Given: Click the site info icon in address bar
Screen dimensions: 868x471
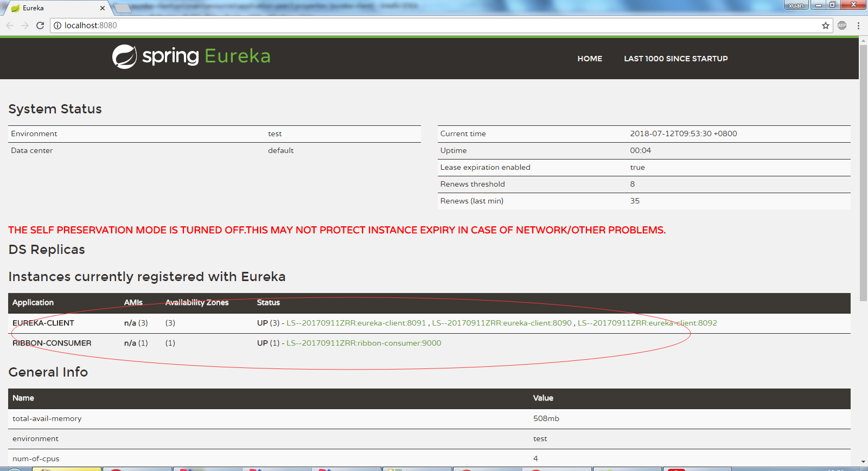Looking at the screenshot, I should 58,26.
